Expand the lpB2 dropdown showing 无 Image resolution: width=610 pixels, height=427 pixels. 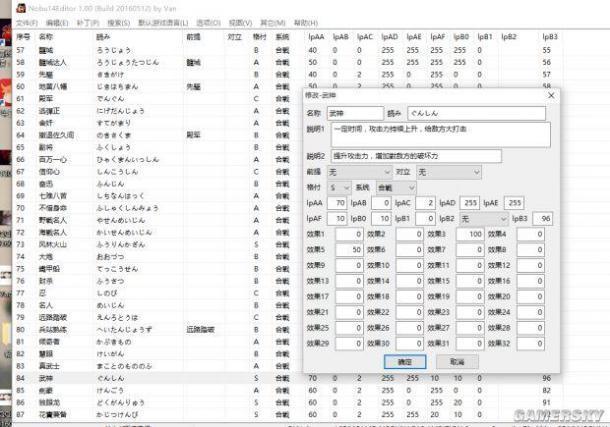pos(483,217)
